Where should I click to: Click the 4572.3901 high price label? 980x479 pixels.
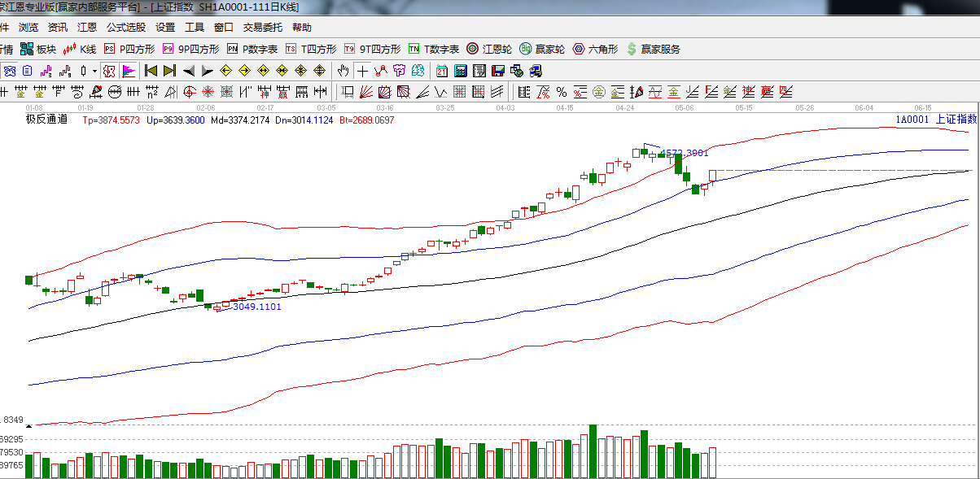pos(684,153)
